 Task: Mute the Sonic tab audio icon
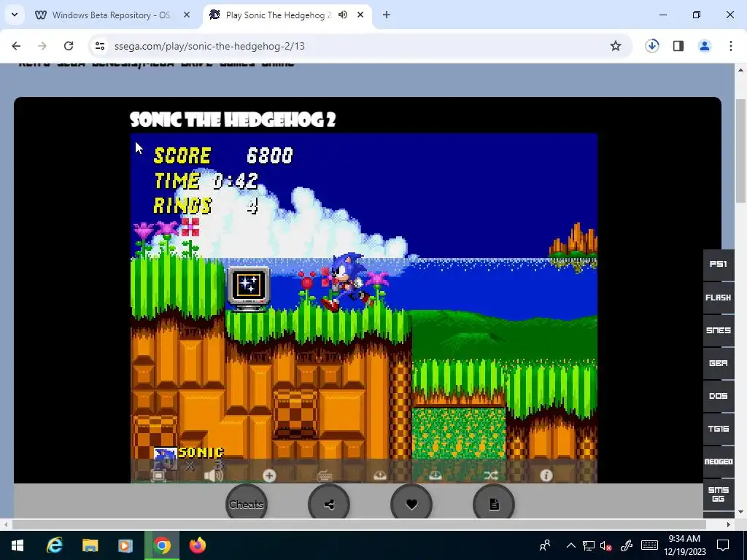(x=343, y=15)
